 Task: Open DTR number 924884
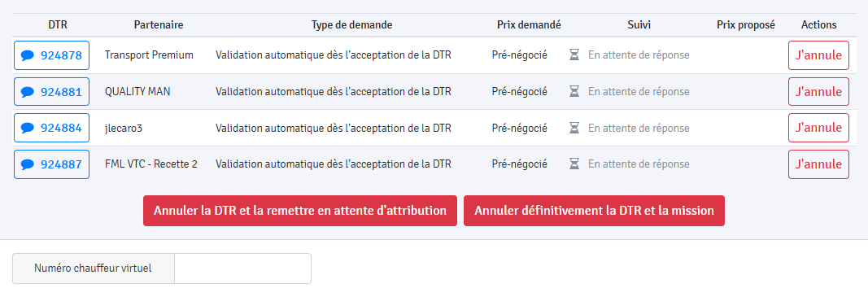[51, 128]
